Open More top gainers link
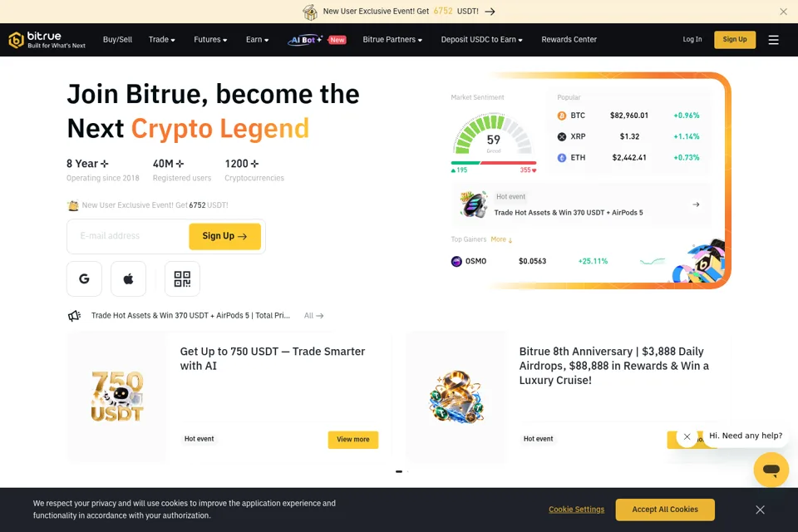The width and height of the screenshot is (798, 532). [501, 239]
